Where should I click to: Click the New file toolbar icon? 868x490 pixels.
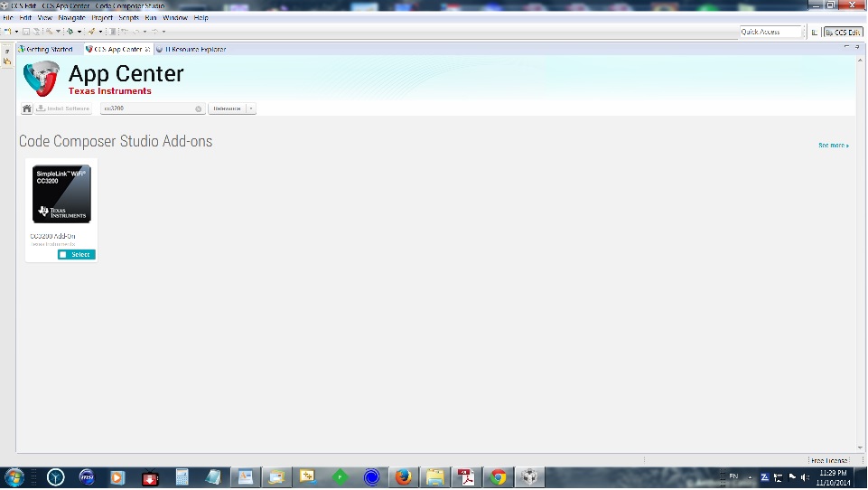[8, 32]
